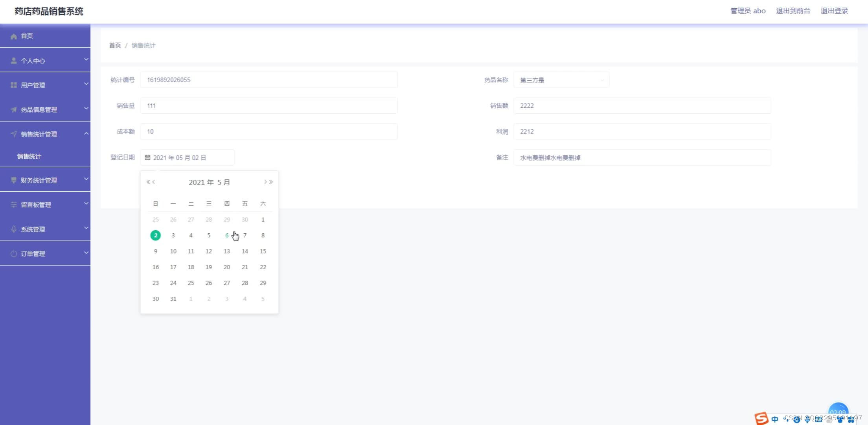Click the 5 月 month header in calendar
Screen dimensions: 868x425
coord(223,182)
